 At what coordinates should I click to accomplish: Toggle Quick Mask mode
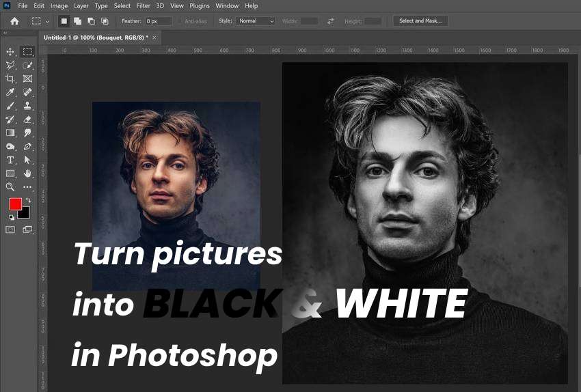tap(10, 230)
